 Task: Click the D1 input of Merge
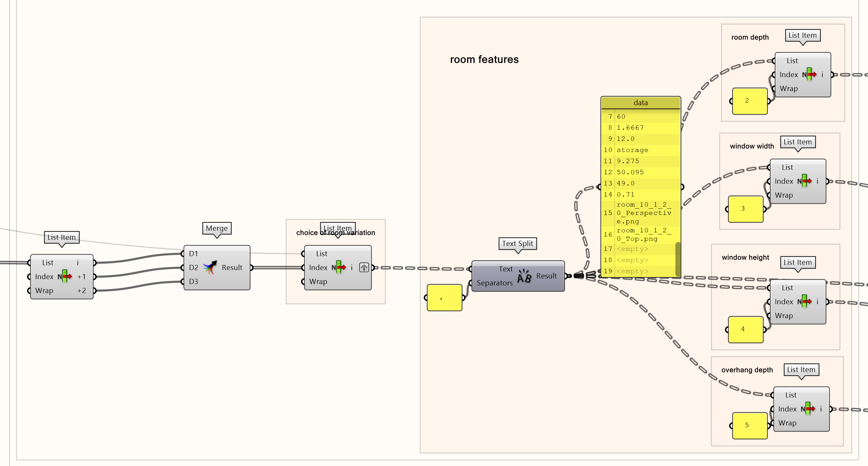[x=193, y=254]
